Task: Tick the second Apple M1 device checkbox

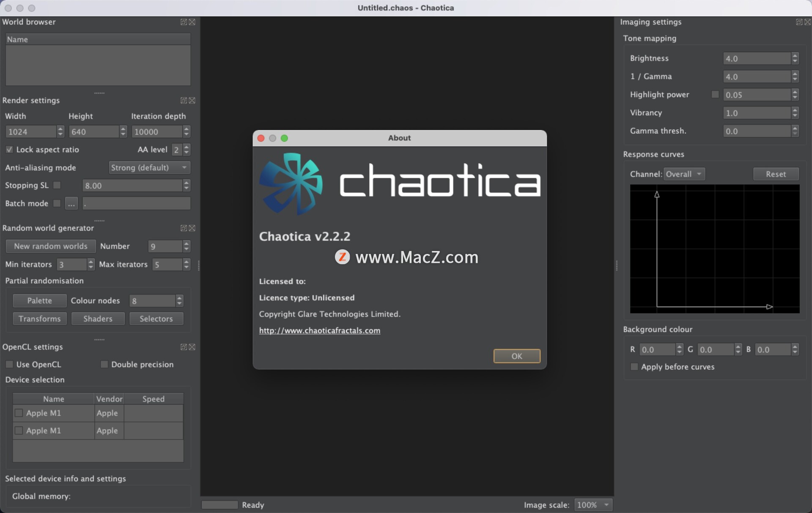Action: pyautogui.click(x=19, y=430)
